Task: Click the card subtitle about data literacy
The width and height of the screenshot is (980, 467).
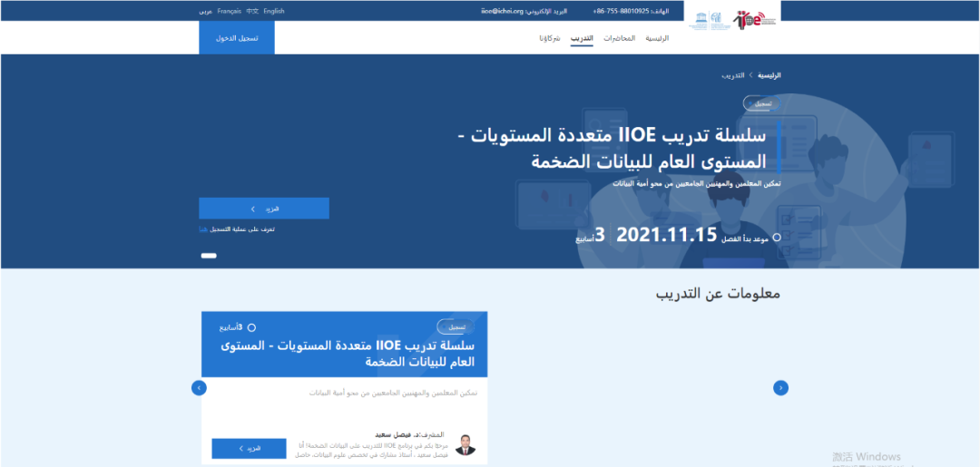Action: [393, 394]
